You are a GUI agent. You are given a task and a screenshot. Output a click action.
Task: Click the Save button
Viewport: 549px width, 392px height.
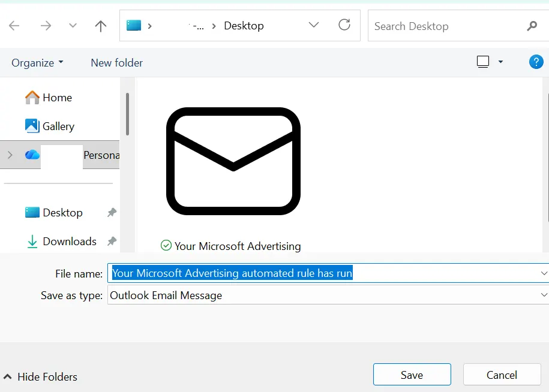pyautogui.click(x=412, y=375)
